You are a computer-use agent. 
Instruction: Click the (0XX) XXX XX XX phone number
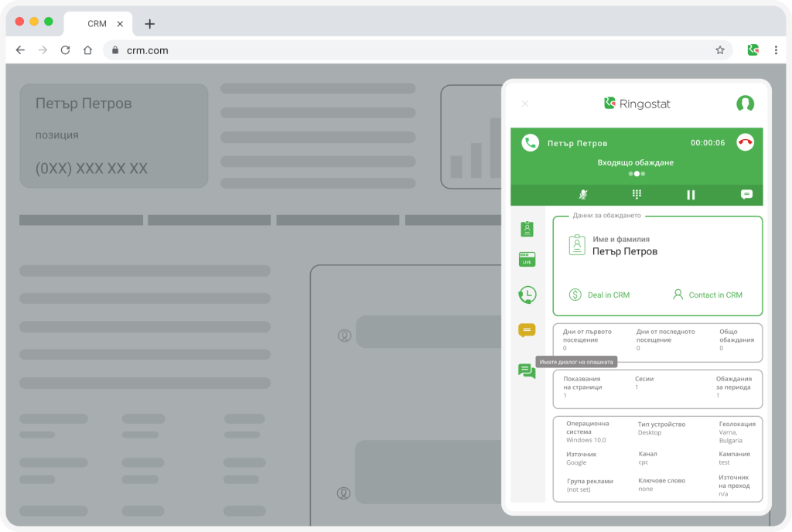(91, 168)
